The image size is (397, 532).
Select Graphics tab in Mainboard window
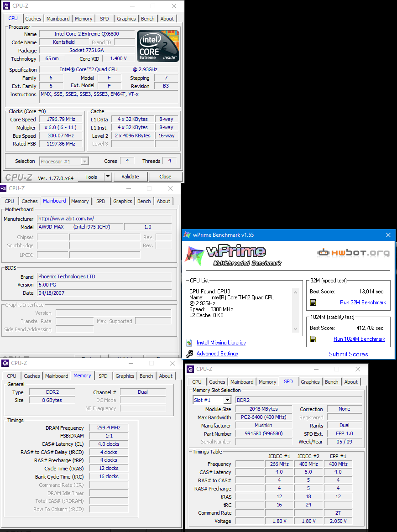[x=122, y=201]
